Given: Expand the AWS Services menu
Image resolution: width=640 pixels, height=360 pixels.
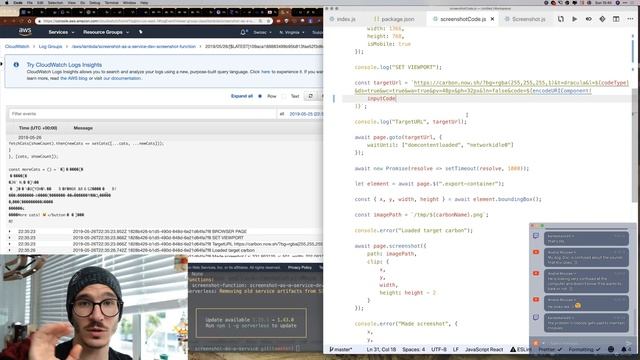Looking at the screenshot, I should (61, 32).
